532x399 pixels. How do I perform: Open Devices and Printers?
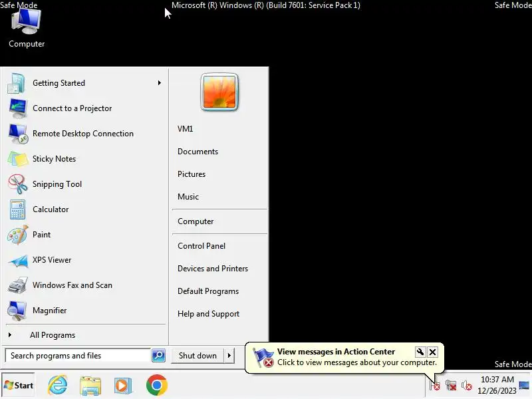tap(213, 269)
